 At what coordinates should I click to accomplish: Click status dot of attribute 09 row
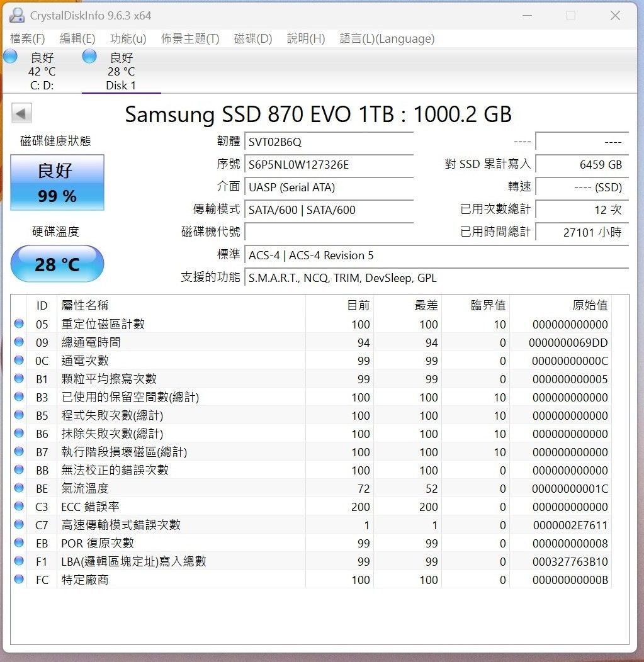pyautogui.click(x=19, y=342)
